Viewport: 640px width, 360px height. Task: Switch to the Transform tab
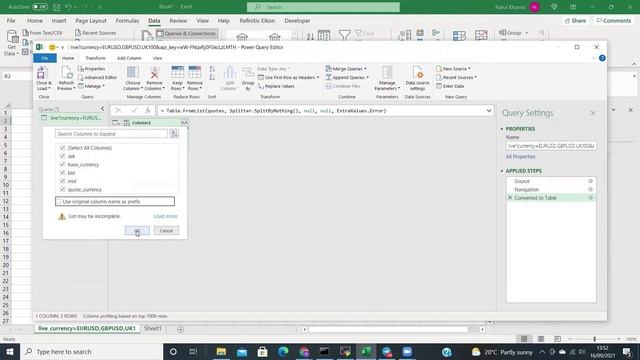[x=95, y=58]
